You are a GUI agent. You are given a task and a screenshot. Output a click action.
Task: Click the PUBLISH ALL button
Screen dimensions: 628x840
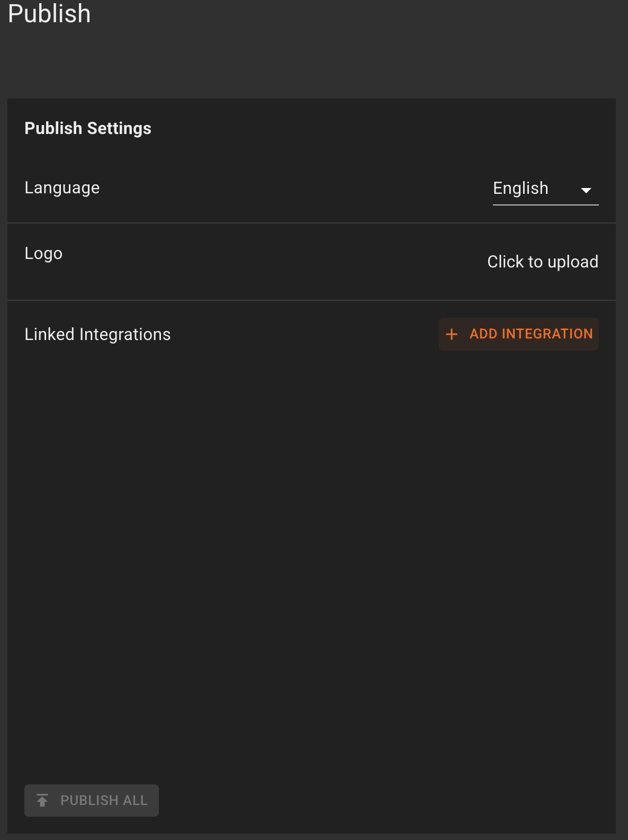click(x=91, y=800)
